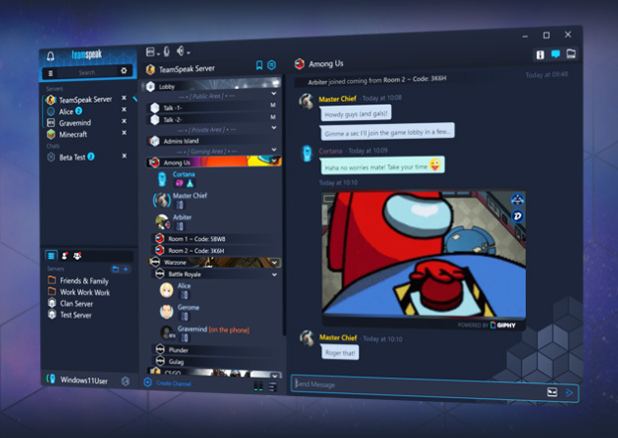Collapse the Among Us channel
This screenshot has width=618, height=438.
coord(275,160)
